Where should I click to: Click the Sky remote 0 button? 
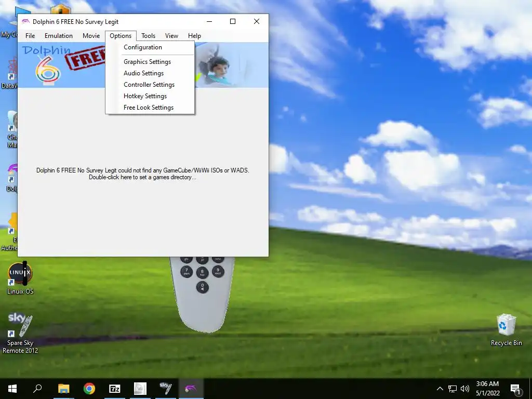tap(202, 287)
